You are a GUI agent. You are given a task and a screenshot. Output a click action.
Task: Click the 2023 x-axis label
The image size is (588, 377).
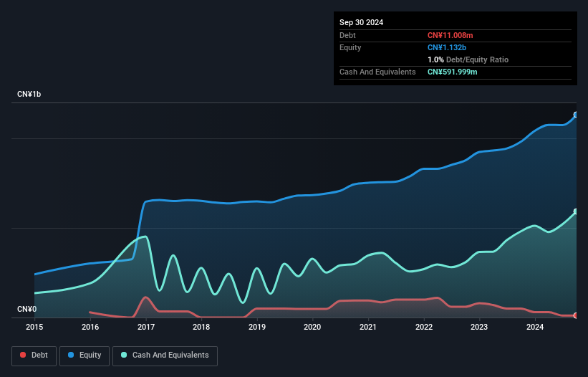479,327
